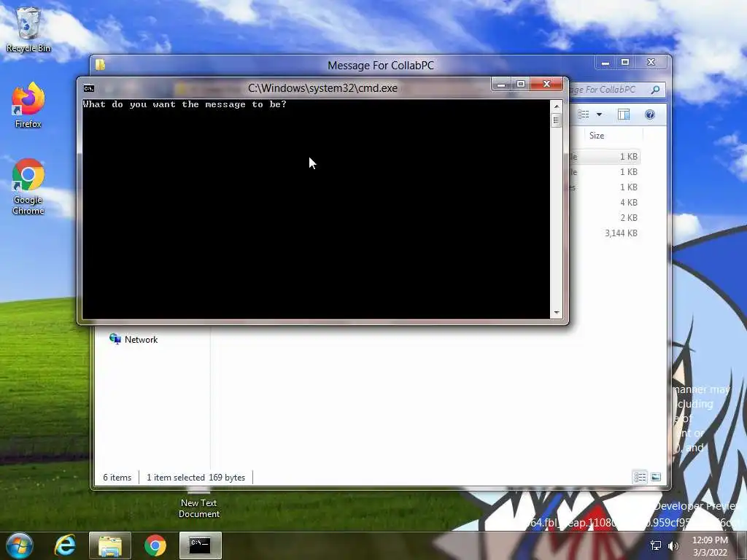This screenshot has width=747, height=560.
Task: Click the cmd scrollbar thumb
Action: coord(557,120)
